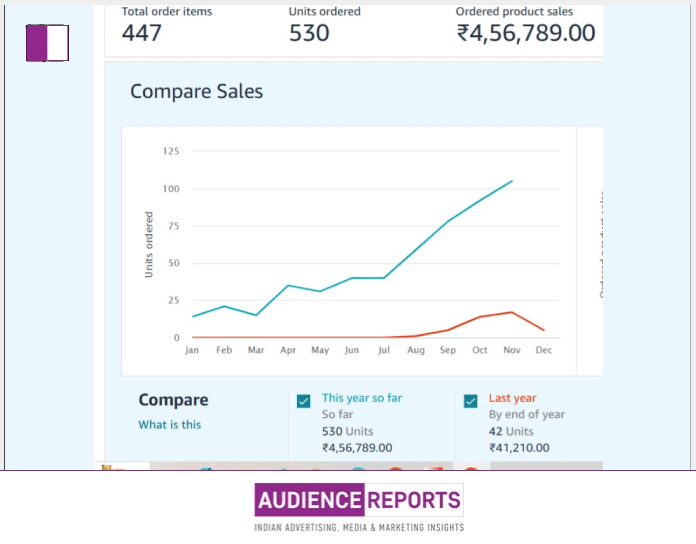Toggle the Last year checkbox
The height and width of the screenshot is (544, 696).
471,401
